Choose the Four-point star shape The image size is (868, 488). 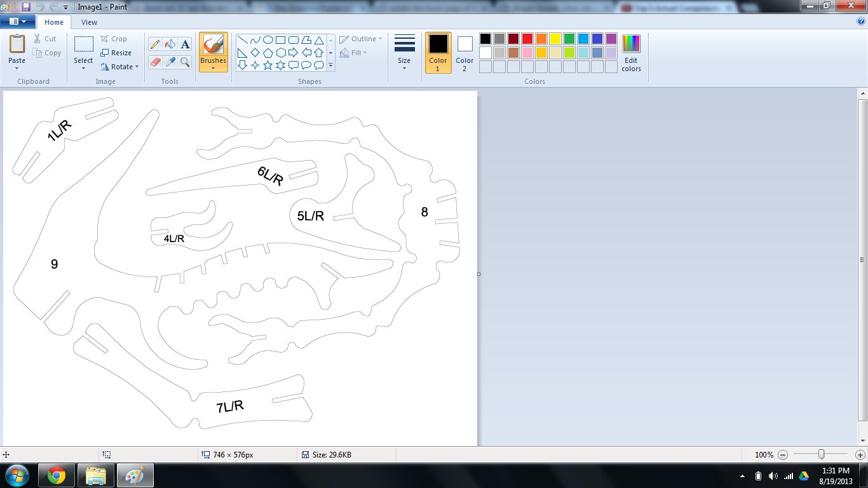point(255,65)
